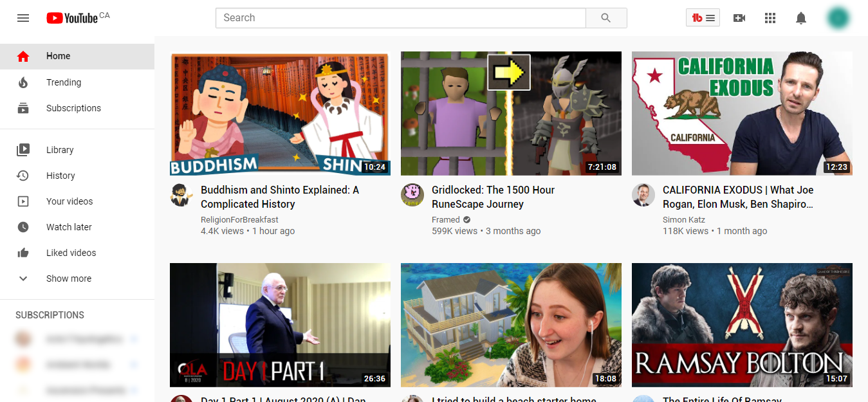Open the Buddhism and Shinto video thumbnail
Screen dimensions: 868x402
(280, 114)
